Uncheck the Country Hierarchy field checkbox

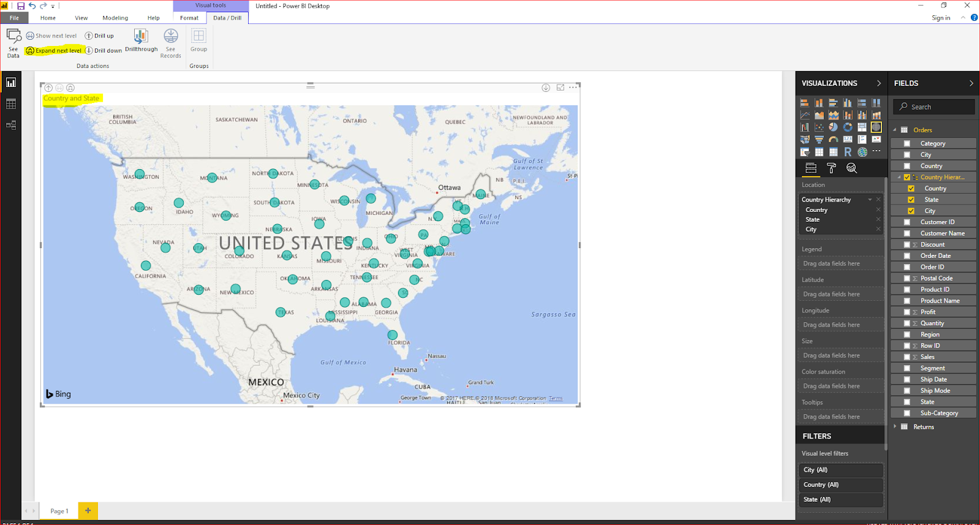point(907,177)
